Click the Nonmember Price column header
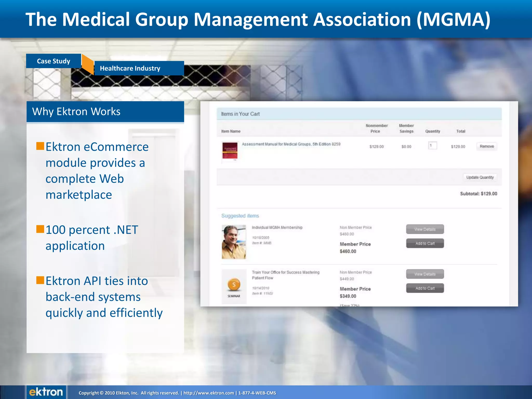This screenshot has width=532, height=399. (x=376, y=128)
